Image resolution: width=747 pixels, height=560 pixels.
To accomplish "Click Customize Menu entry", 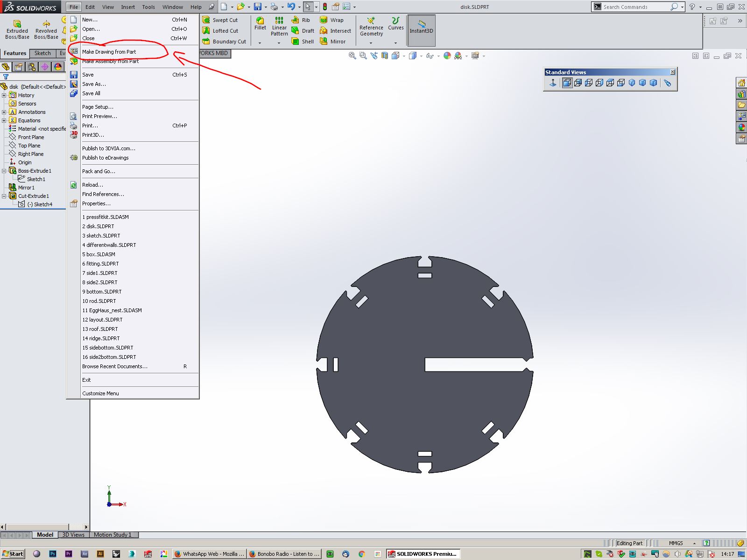I will pos(133,393).
